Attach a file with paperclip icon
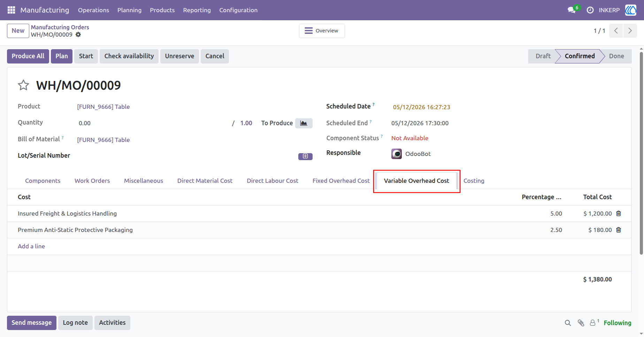 point(581,323)
